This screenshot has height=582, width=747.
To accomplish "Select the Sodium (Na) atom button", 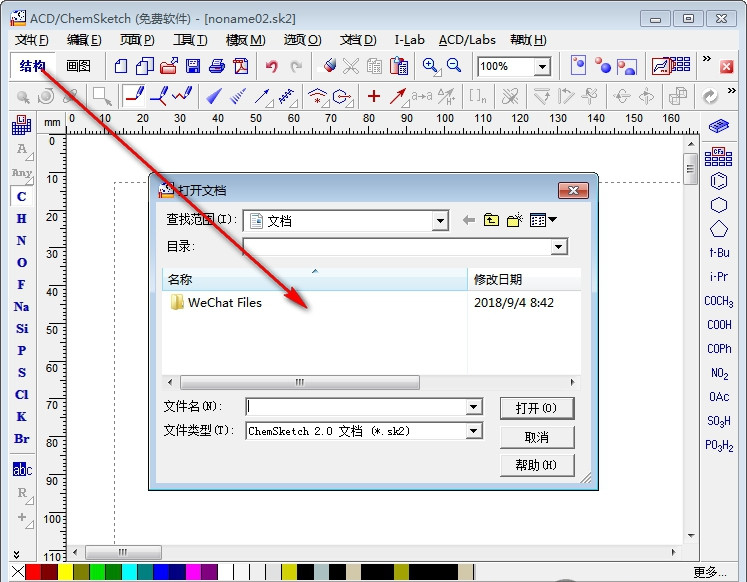I will coord(21,307).
